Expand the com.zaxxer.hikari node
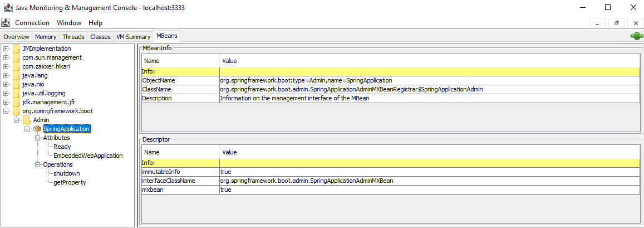This screenshot has width=644, height=228. (6, 66)
